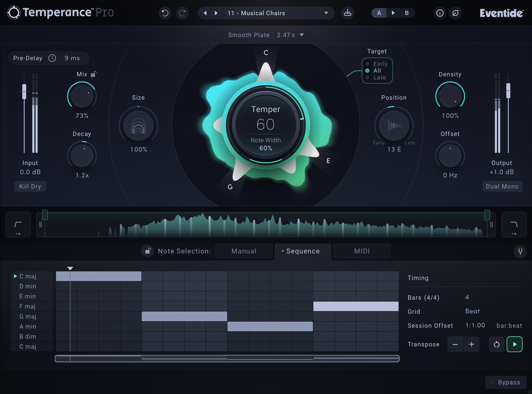
Task: Click the high-cut filter icon right of waveform
Action: click(x=514, y=224)
